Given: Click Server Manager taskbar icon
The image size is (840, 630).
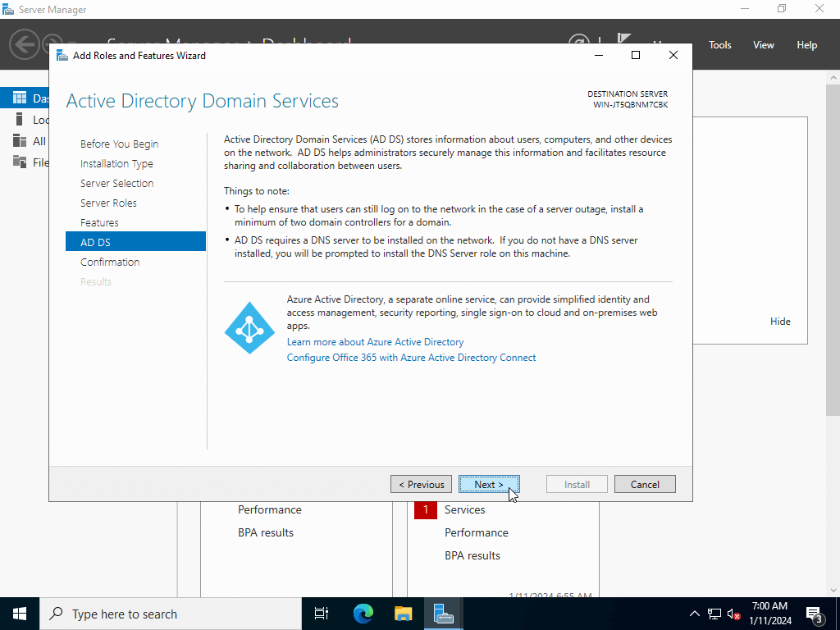Looking at the screenshot, I should pos(443,614).
